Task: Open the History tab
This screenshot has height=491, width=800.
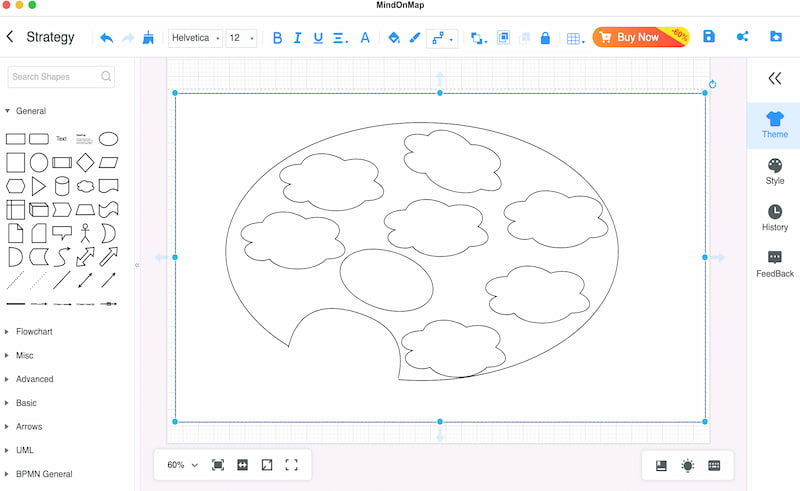Action: pos(774,218)
